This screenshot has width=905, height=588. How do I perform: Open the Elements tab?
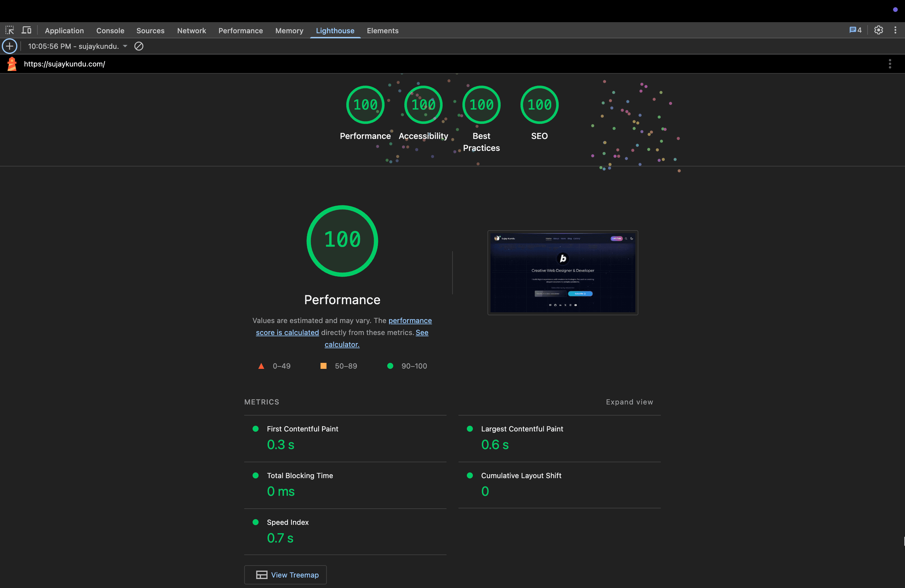pos(382,31)
